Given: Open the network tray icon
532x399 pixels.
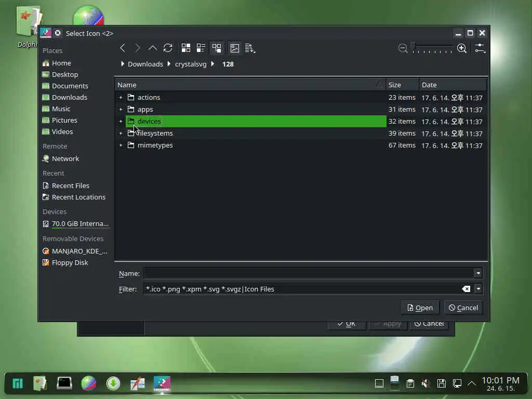Looking at the screenshot, I should pos(457,384).
